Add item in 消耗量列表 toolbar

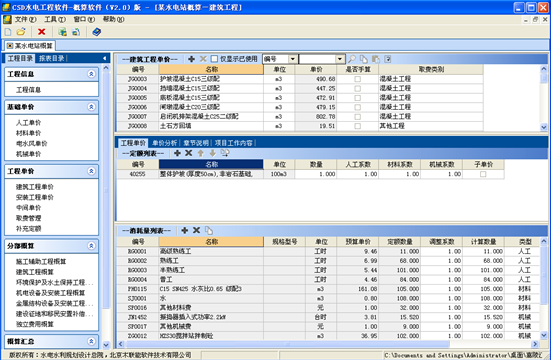click(x=184, y=230)
